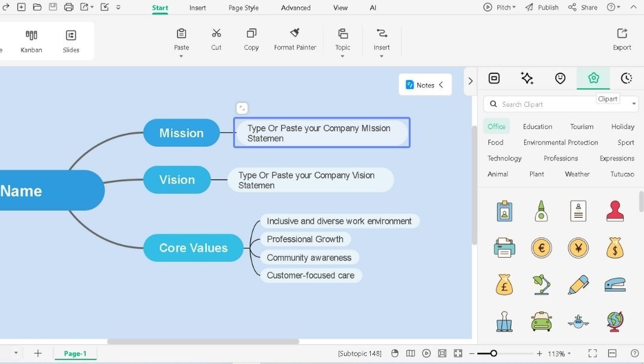Screen dimensions: 644x364
Task: Print the mind map
Action: tap(69, 7)
